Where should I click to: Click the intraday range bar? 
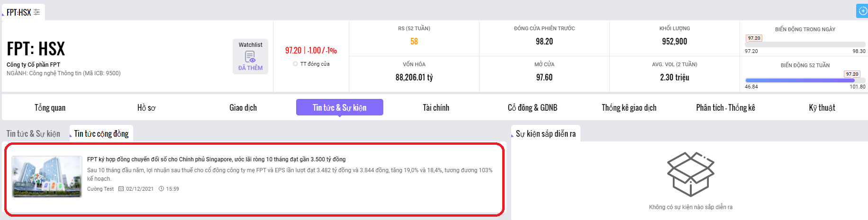[x=805, y=44]
